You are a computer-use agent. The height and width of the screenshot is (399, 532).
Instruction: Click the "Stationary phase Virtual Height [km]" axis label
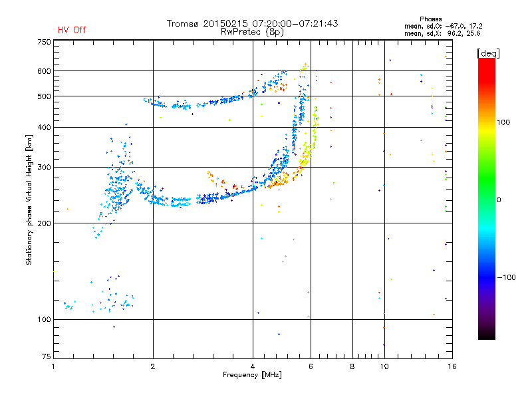(29, 199)
